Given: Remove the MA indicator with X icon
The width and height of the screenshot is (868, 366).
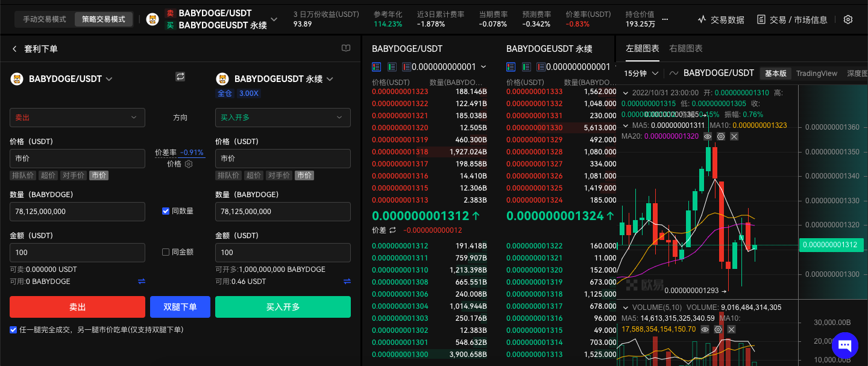Looking at the screenshot, I should click(x=734, y=136).
